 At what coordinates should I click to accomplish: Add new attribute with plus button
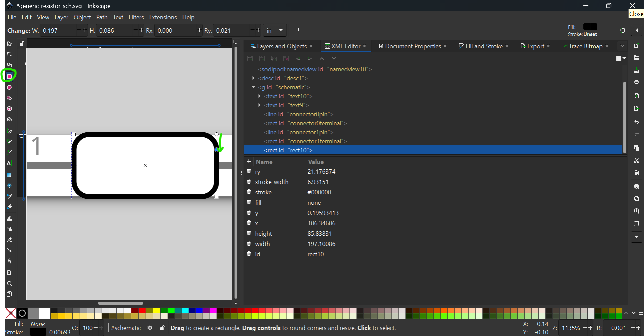249,162
